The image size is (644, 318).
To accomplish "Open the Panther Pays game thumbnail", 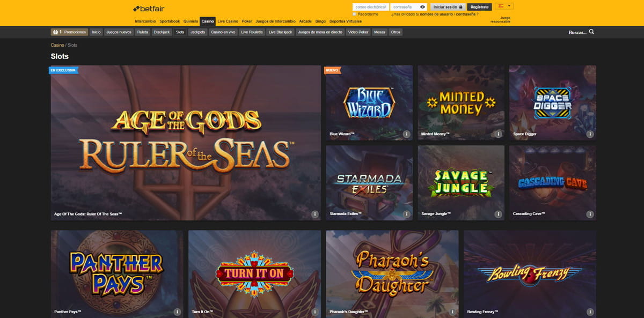I will pos(117,274).
